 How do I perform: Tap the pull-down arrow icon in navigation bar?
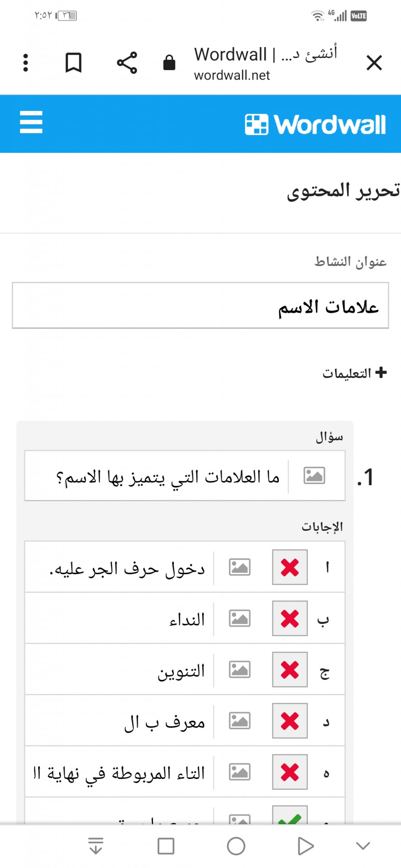[x=95, y=846]
